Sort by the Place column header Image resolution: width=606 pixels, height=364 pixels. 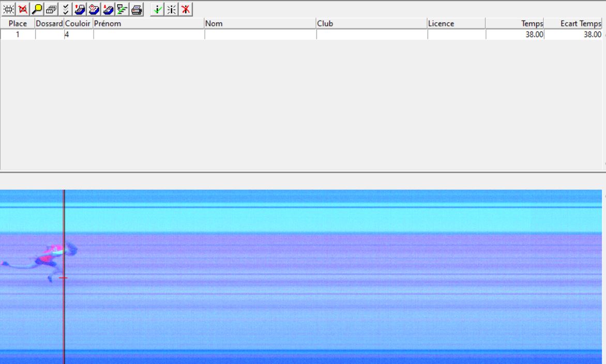tap(18, 24)
